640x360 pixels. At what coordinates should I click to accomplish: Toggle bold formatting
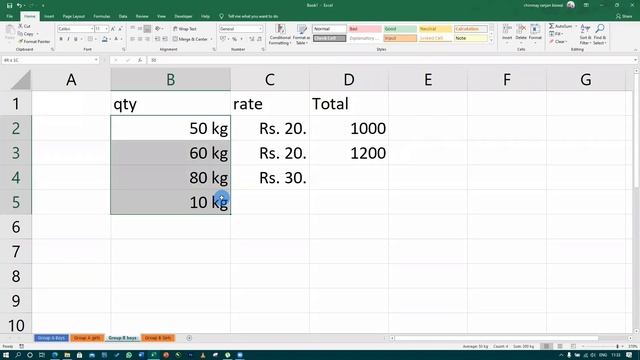(61, 39)
